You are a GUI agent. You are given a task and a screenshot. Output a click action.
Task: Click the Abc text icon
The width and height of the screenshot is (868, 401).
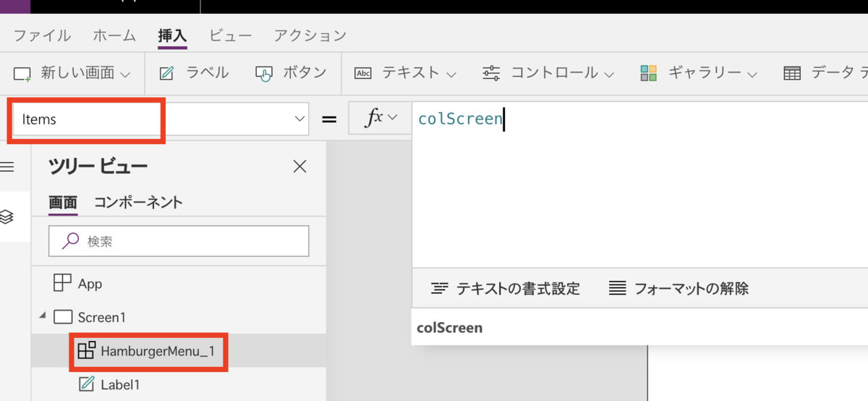[362, 72]
